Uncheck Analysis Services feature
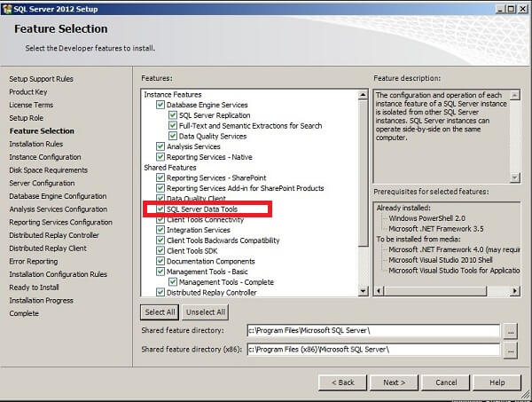Viewport: 532px width, 402px height. [x=160, y=146]
